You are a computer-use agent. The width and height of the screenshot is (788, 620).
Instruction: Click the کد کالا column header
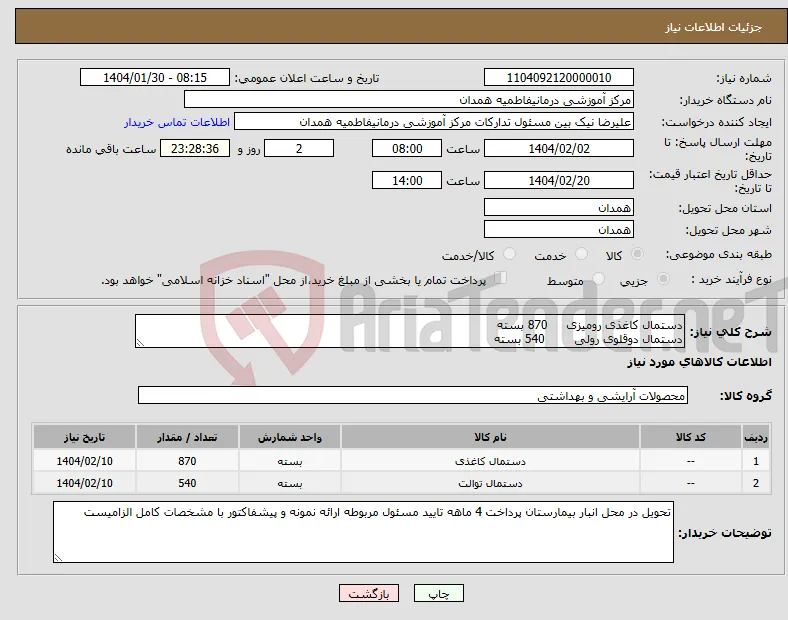(691, 437)
